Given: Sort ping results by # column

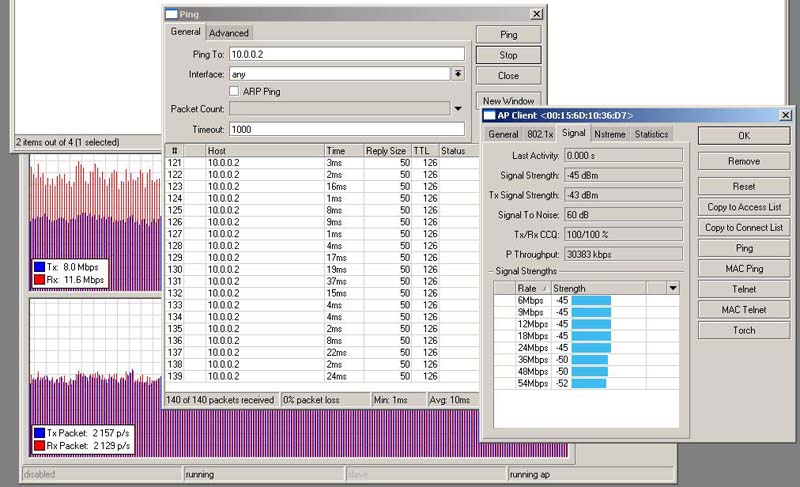Looking at the screenshot, I should click(174, 151).
